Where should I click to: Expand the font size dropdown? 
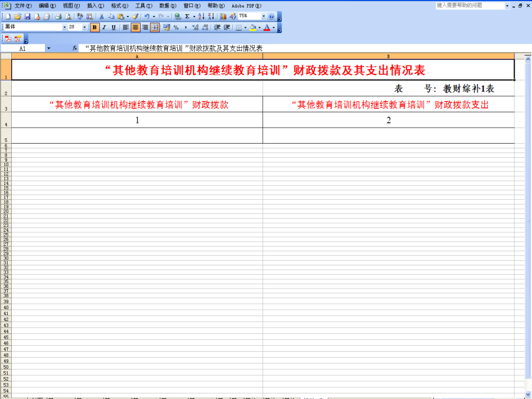coord(85,27)
